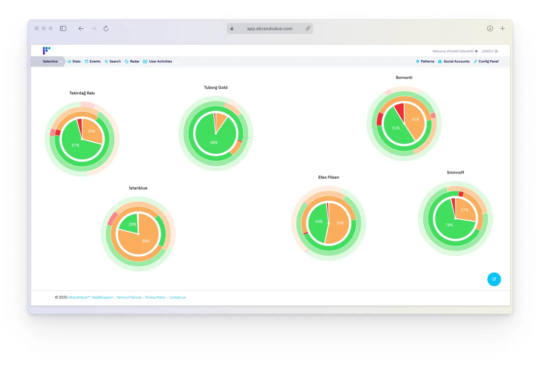The image size is (550, 392).
Task: Click the eBrandValue logo icon
Action: click(46, 50)
